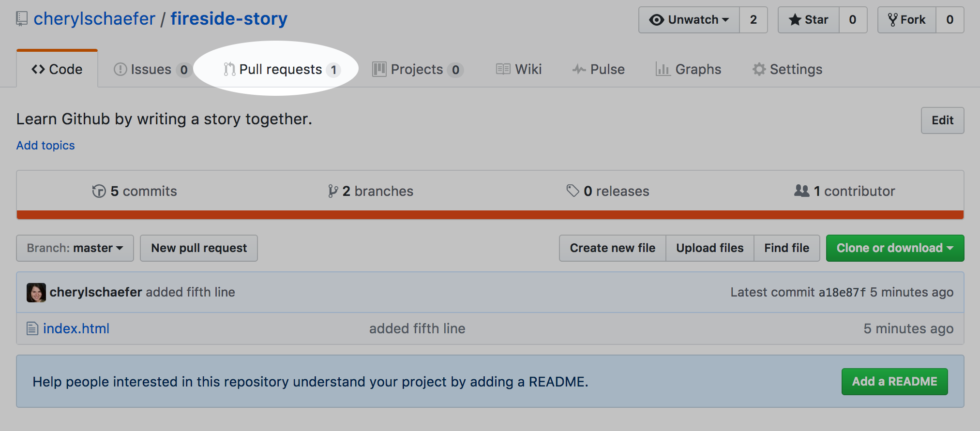This screenshot has width=980, height=431.
Task: Open the Pulse tab
Action: pyautogui.click(x=598, y=70)
